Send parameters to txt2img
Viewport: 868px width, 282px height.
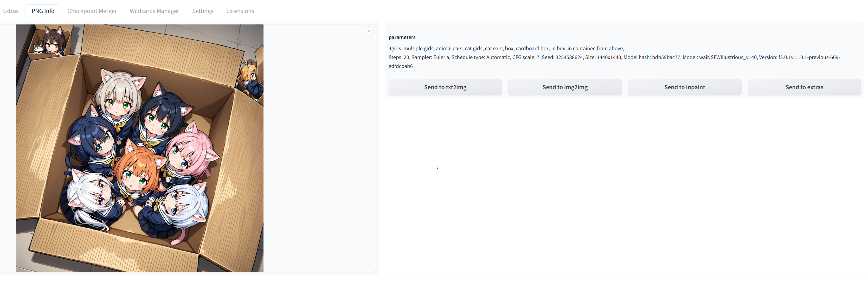pyautogui.click(x=445, y=87)
